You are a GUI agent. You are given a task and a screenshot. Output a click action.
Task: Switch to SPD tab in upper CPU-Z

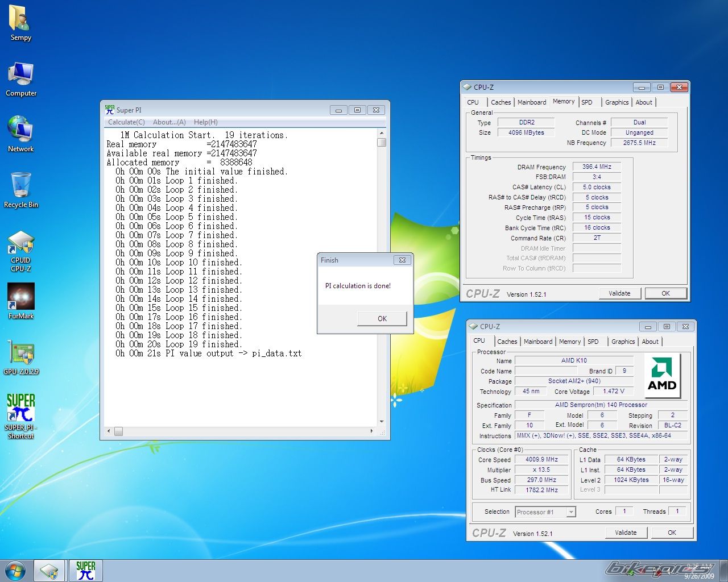(x=587, y=102)
